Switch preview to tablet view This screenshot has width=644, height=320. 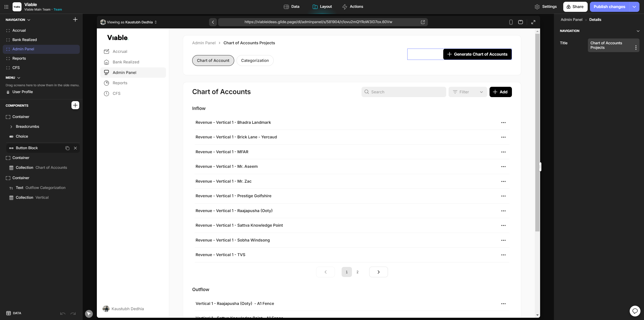520,22
